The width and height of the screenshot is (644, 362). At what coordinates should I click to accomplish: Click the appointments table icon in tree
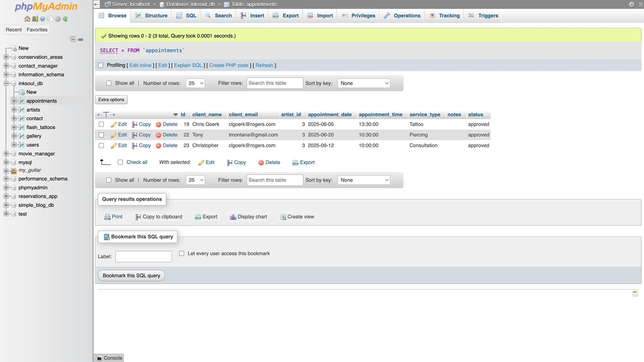point(22,101)
